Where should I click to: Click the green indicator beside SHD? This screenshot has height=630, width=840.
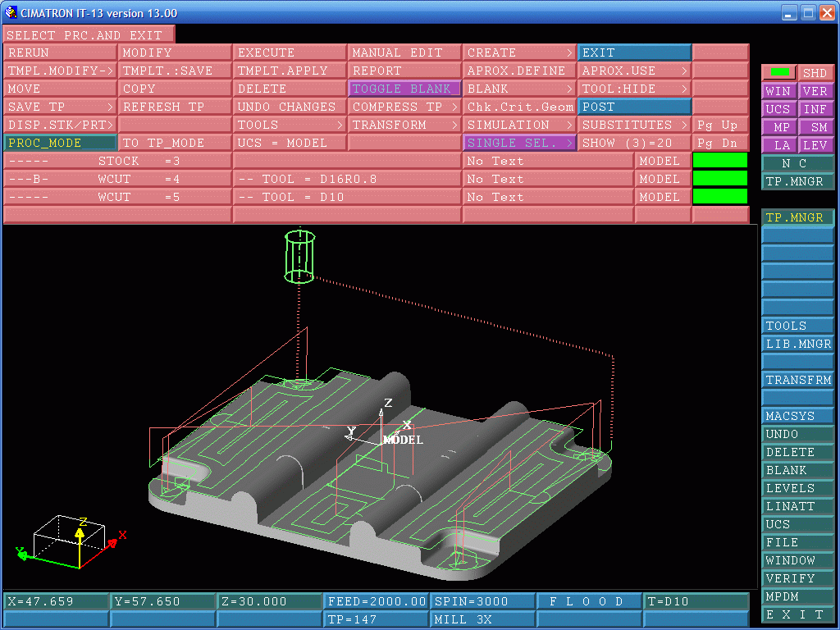[779, 72]
